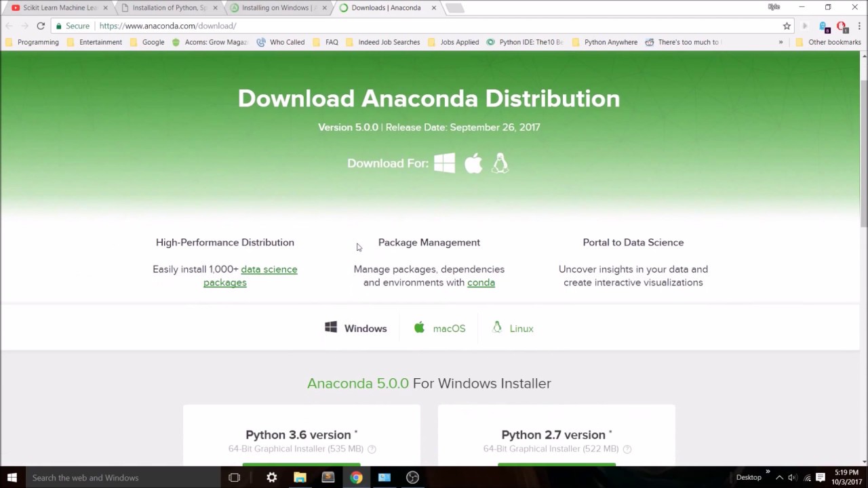Open the FAQ bookmarks folder
The width and height of the screenshot is (868, 488).
tap(325, 42)
